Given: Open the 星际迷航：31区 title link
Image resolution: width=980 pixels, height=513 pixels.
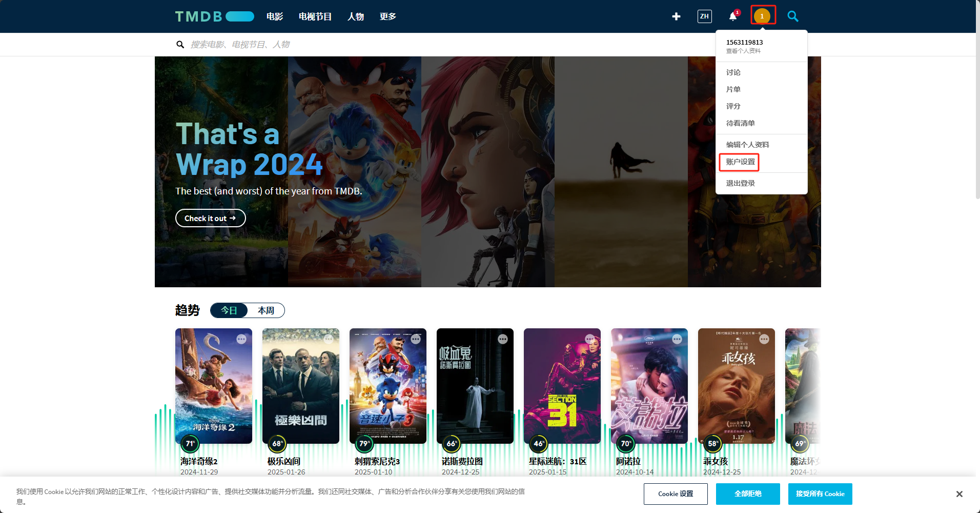Looking at the screenshot, I should click(x=558, y=461).
